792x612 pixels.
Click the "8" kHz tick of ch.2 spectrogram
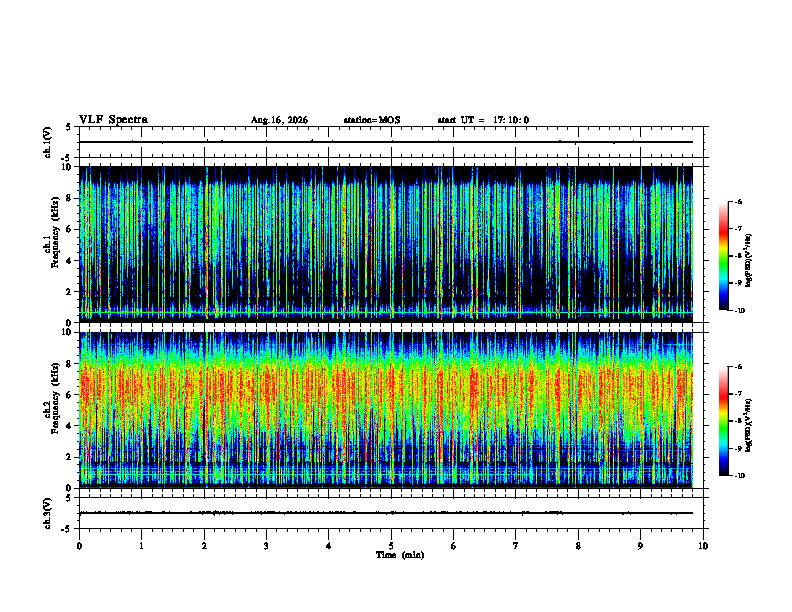pos(71,364)
